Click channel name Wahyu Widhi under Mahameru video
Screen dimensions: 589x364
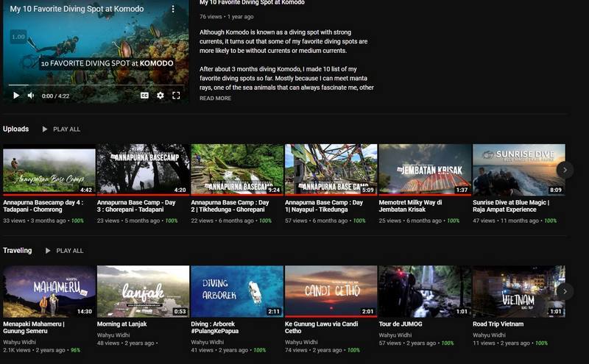pyautogui.click(x=20, y=342)
